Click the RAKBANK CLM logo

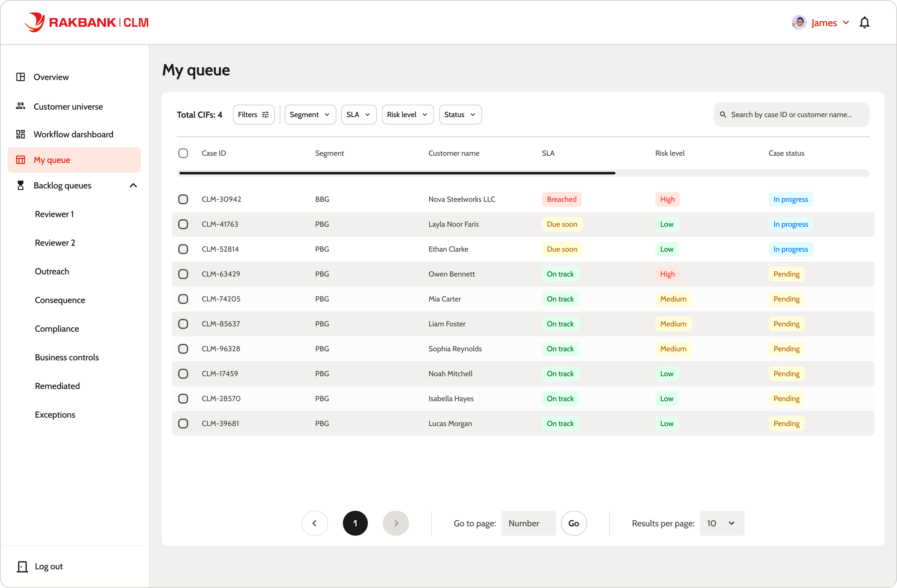click(x=87, y=22)
